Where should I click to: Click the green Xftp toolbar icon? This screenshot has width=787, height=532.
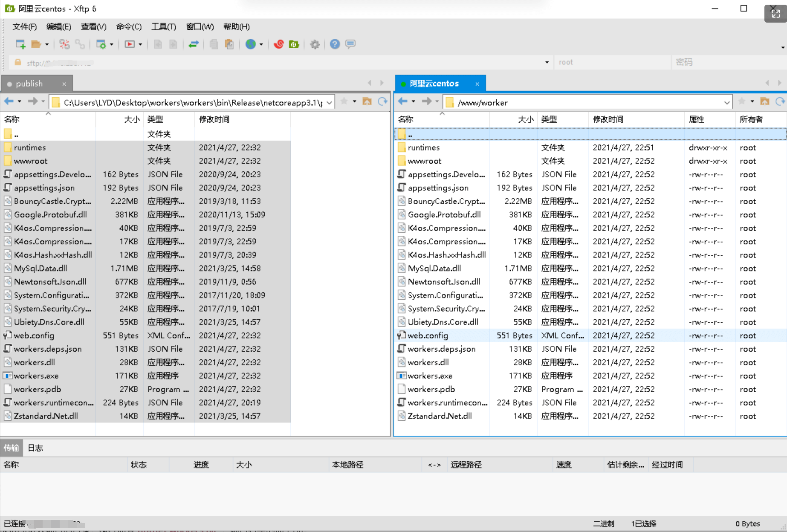[x=294, y=44]
